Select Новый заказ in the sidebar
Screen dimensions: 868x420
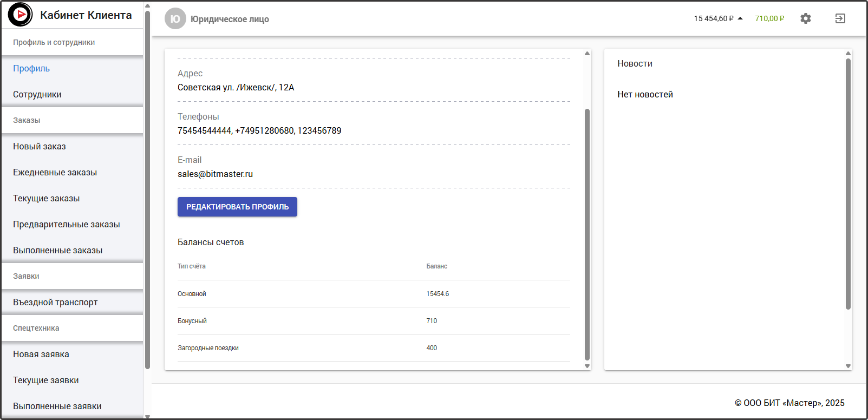click(x=40, y=146)
